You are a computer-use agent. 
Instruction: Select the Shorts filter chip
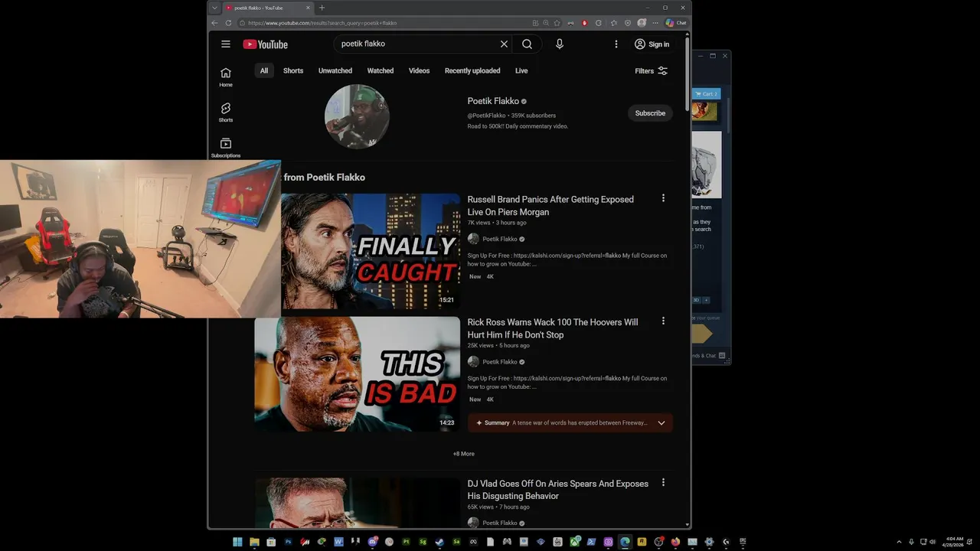coord(293,70)
